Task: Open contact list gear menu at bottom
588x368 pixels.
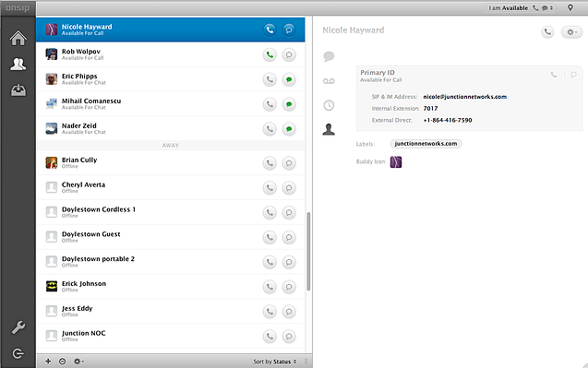Action: click(78, 362)
